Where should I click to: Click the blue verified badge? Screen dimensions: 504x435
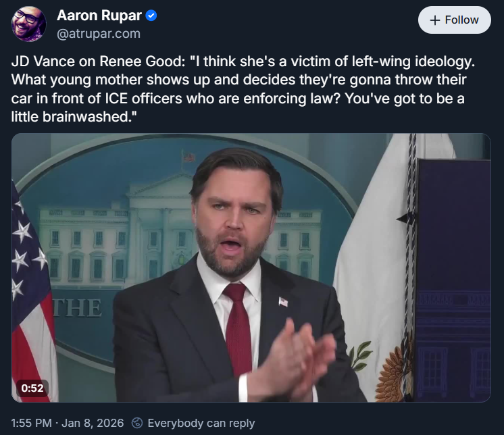tap(151, 16)
